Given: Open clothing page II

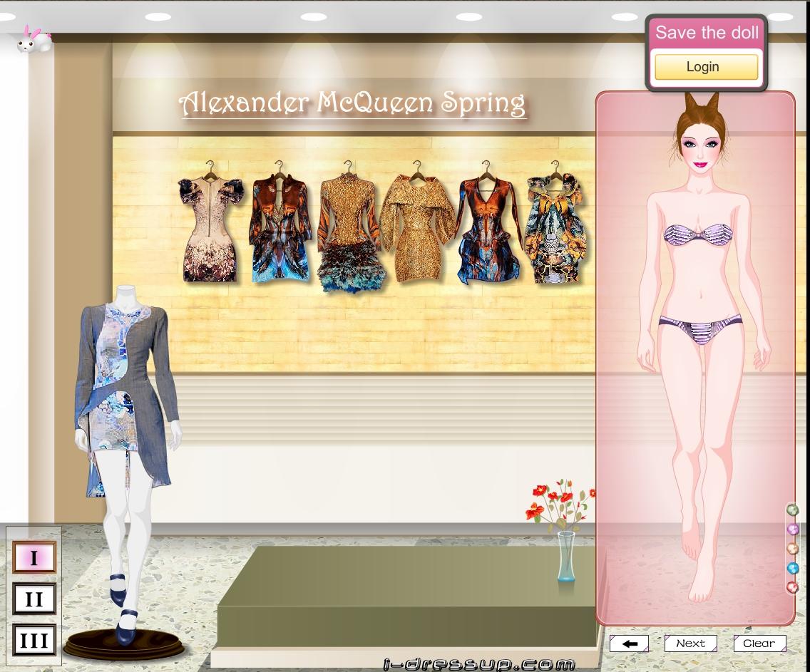Looking at the screenshot, I should coord(34,599).
